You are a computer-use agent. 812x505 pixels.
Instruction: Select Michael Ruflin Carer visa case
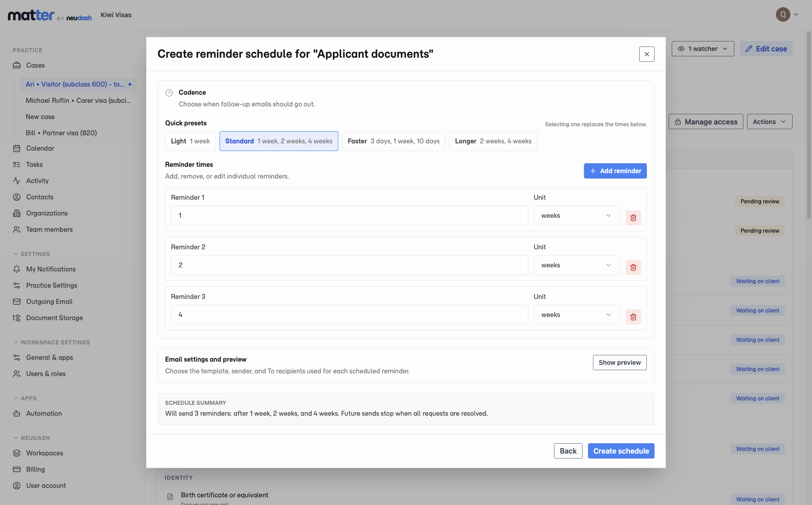point(78,101)
